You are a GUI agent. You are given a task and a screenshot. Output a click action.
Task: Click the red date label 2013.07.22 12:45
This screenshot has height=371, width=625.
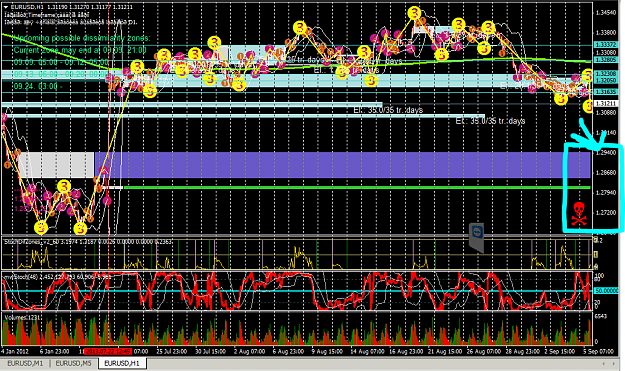coord(108,351)
